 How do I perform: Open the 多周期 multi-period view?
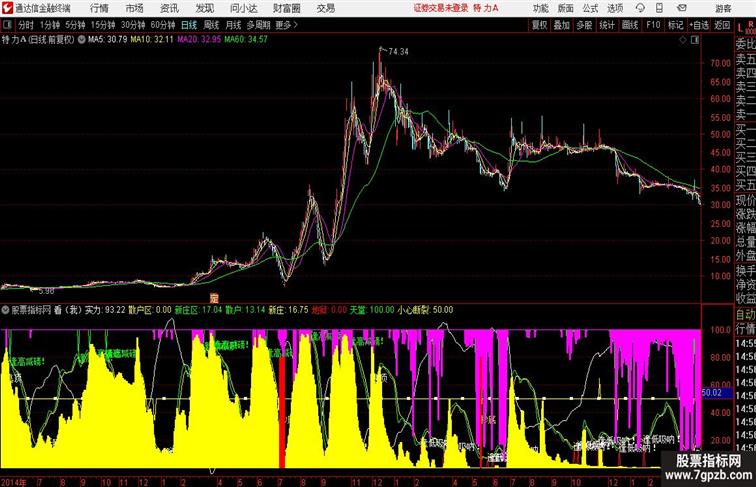click(258, 25)
